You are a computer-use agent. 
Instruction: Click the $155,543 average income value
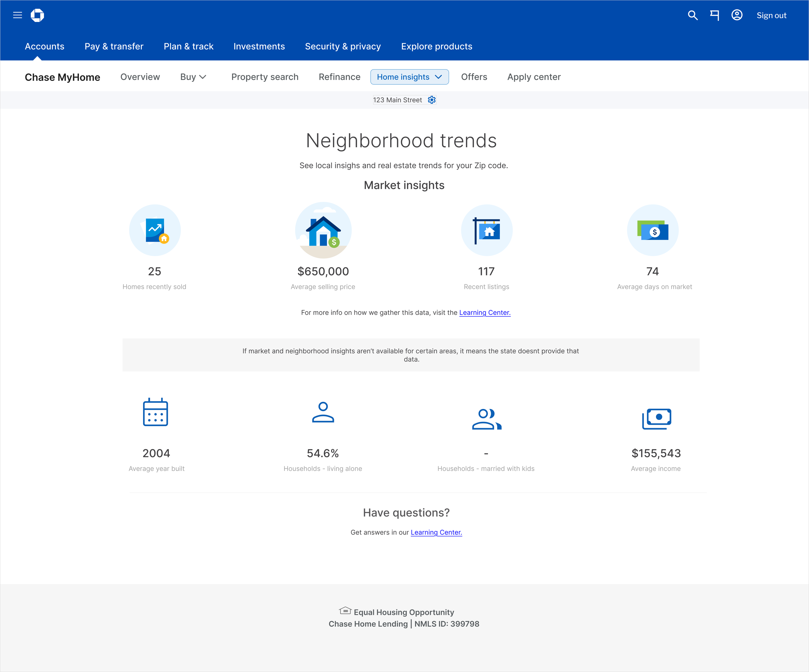[656, 453]
